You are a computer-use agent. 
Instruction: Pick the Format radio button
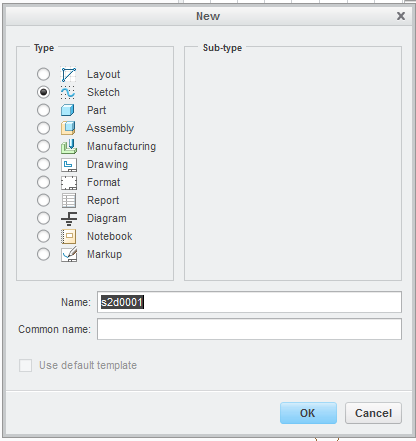(x=43, y=182)
